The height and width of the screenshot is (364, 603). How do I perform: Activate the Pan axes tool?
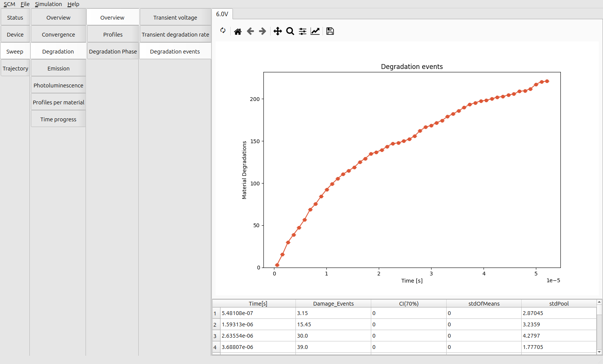point(277,31)
